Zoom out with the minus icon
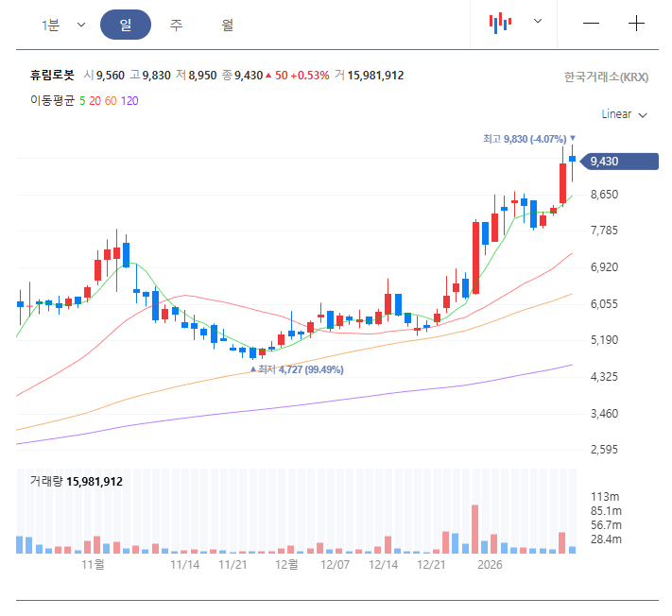The image size is (672, 616). pos(592,23)
